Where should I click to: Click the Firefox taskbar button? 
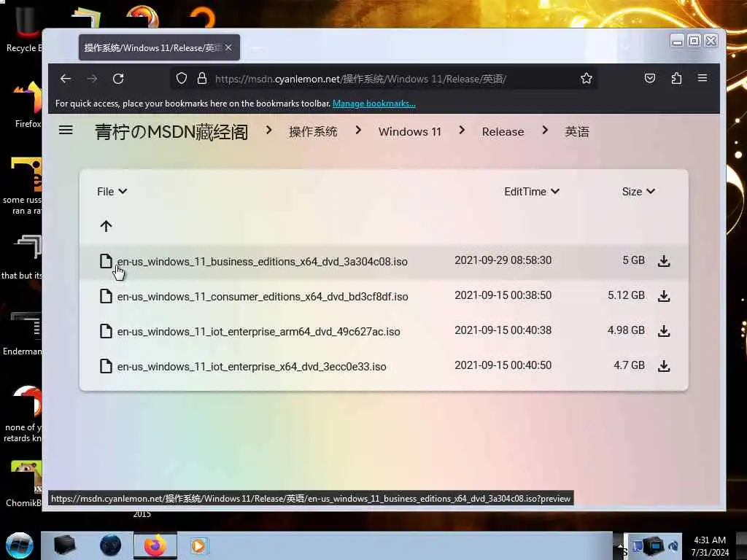coord(155,545)
